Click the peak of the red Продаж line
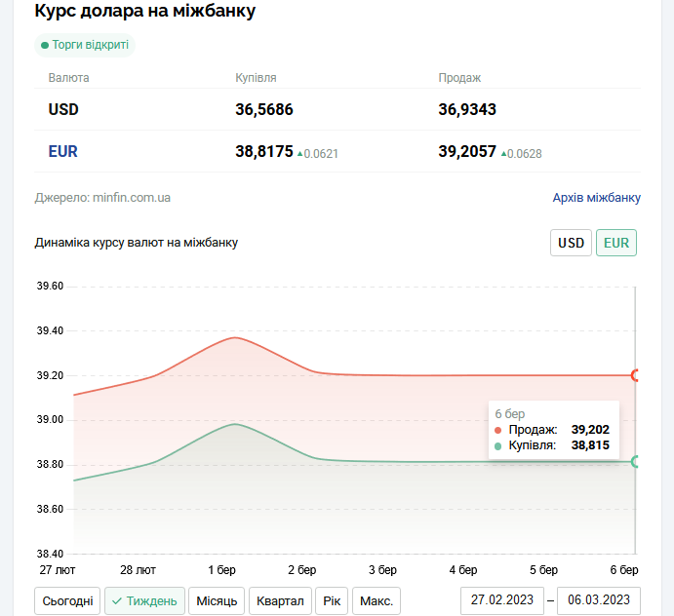The width and height of the screenshot is (674, 616). (235, 337)
